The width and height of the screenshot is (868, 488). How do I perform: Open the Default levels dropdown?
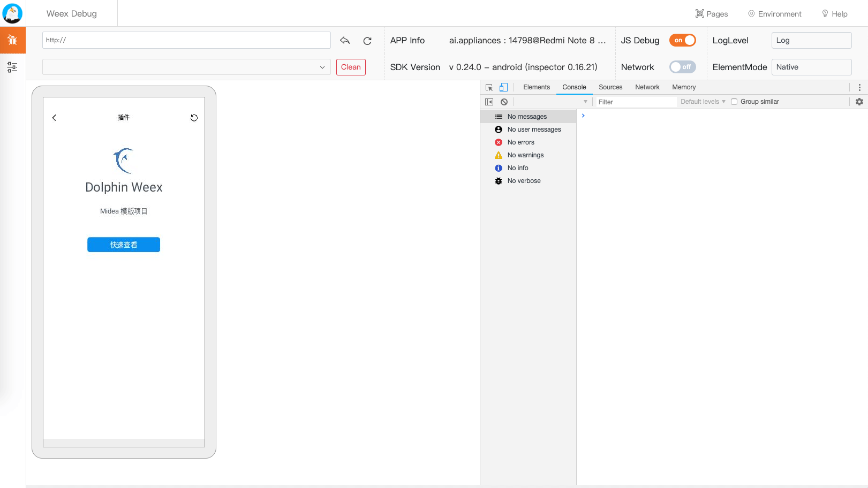[x=703, y=102]
